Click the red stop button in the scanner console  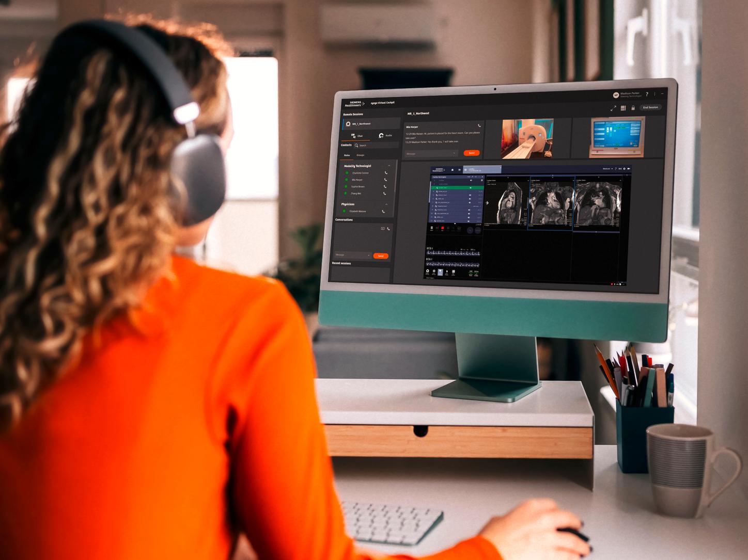(442, 228)
